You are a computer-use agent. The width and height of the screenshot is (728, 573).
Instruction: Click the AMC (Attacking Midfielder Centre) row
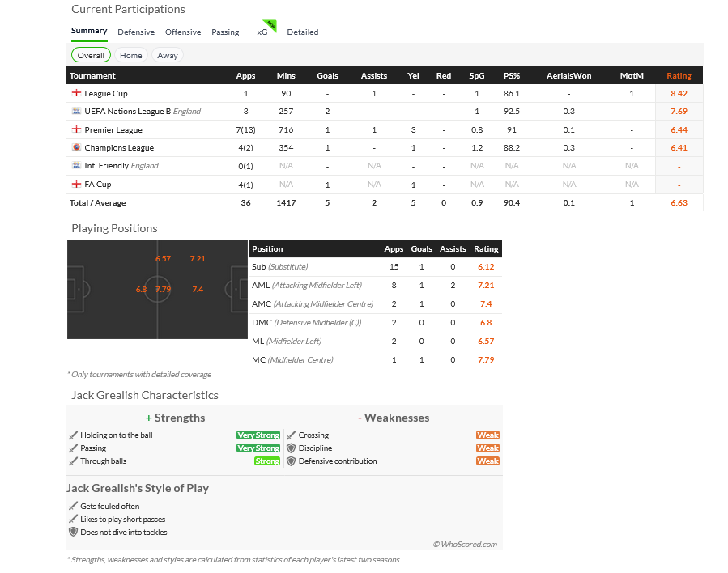click(x=376, y=303)
